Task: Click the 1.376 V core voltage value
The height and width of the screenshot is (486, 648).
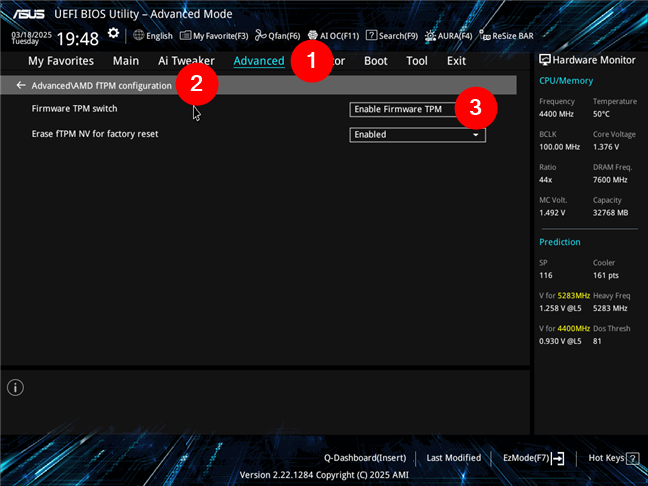Action: (x=606, y=147)
